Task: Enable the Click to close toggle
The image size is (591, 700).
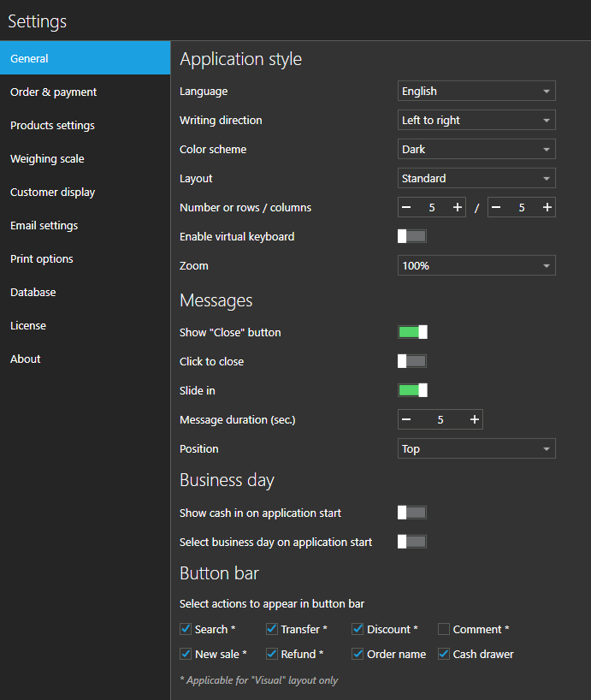Action: point(412,361)
